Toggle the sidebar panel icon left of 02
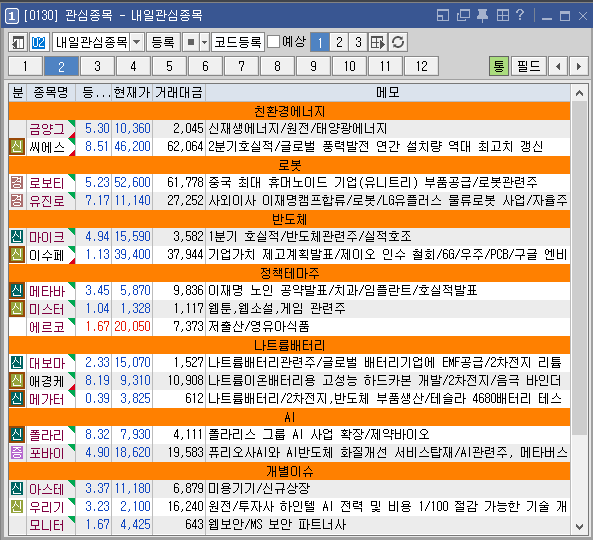 coord(18,42)
